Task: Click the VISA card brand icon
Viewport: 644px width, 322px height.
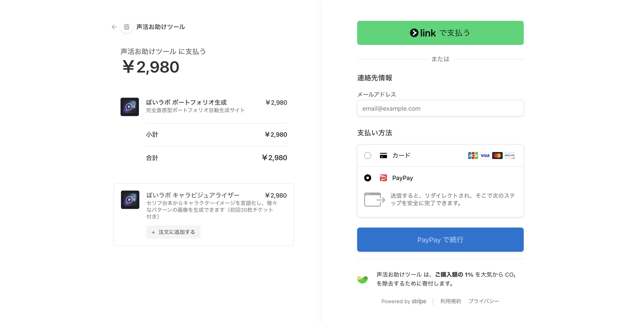Action: (485, 155)
